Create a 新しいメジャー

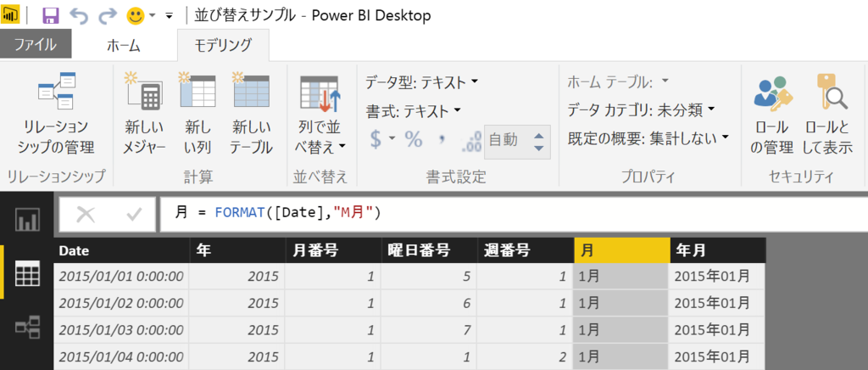coord(143,114)
